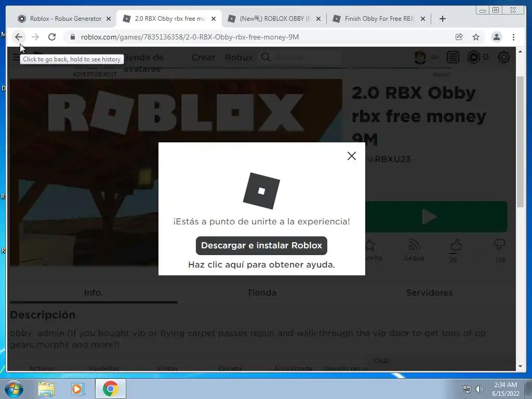
Task: Share this page via address bar icon
Action: (459, 37)
